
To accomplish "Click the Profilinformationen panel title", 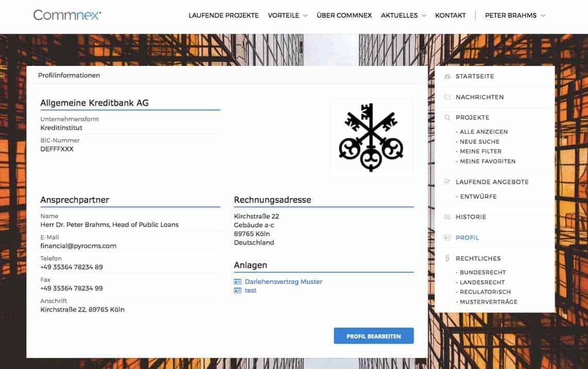I will [x=69, y=75].
